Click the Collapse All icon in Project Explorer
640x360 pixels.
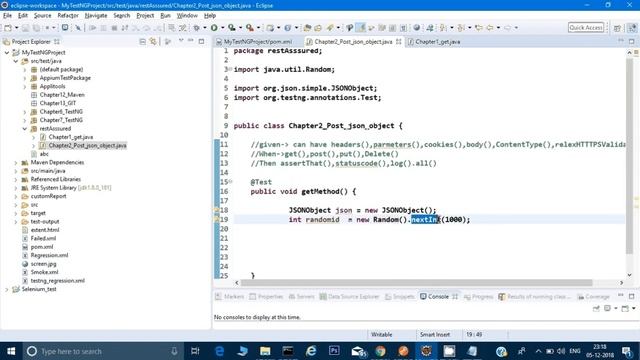point(142,41)
